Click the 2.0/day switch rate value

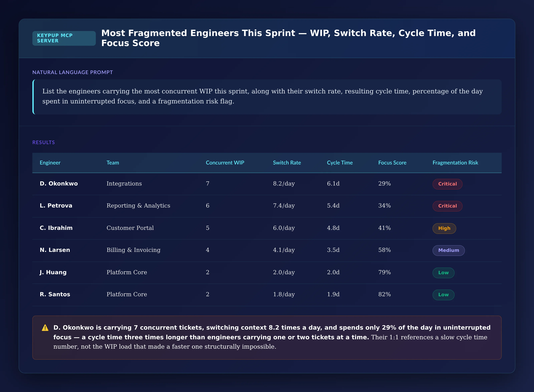(284, 272)
